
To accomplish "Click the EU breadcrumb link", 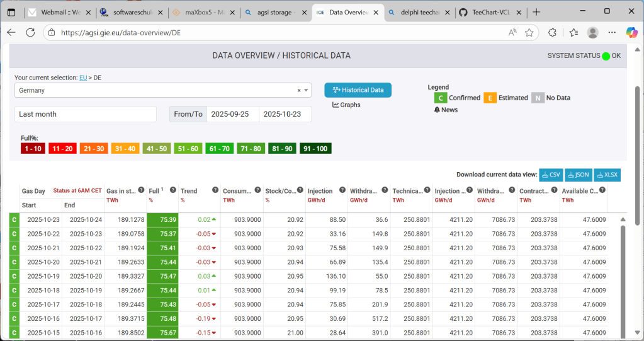I will (82, 78).
